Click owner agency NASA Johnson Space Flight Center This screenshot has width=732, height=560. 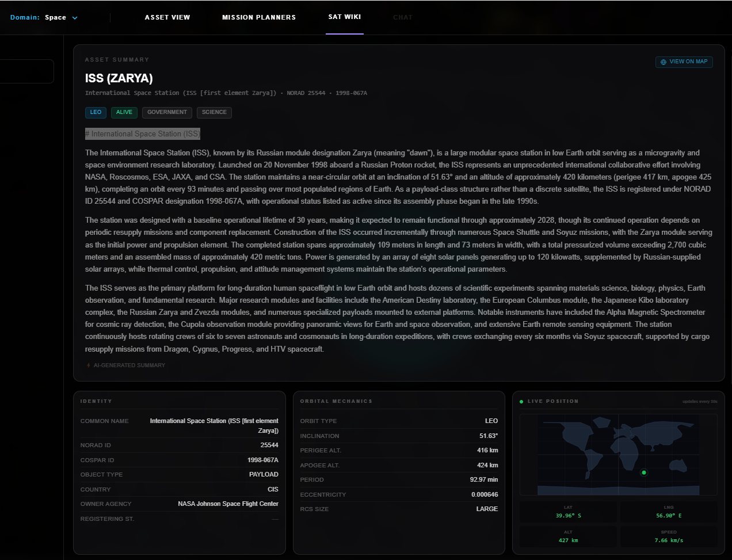(228, 504)
